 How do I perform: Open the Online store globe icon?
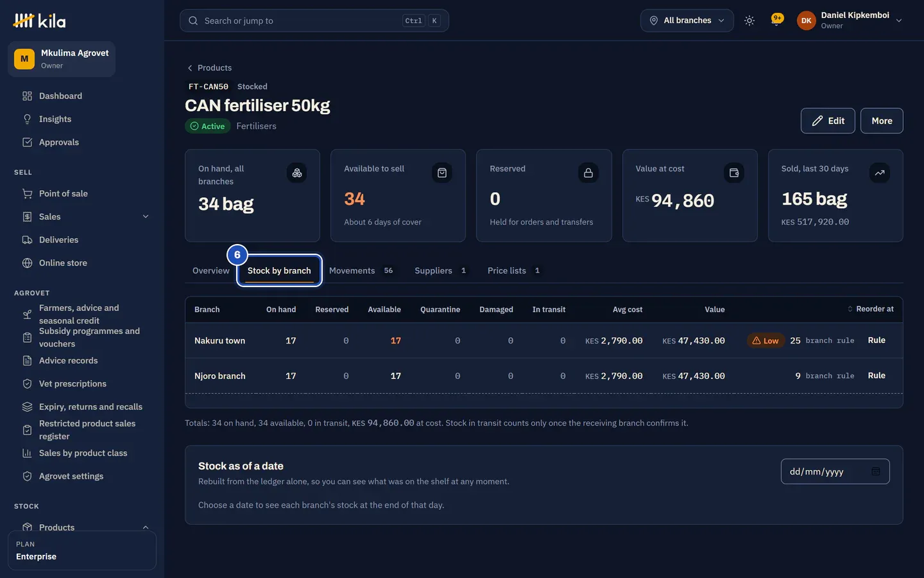pyautogui.click(x=27, y=263)
